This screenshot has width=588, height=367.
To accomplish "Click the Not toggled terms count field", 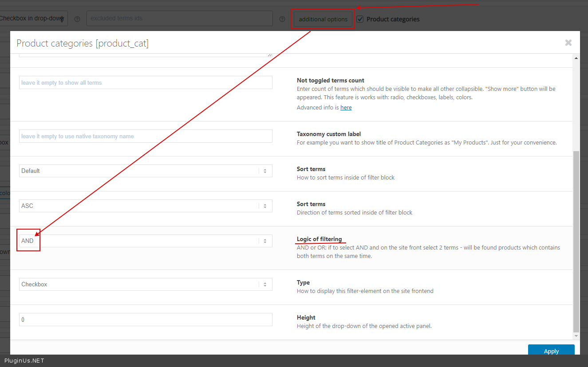I will click(x=146, y=82).
